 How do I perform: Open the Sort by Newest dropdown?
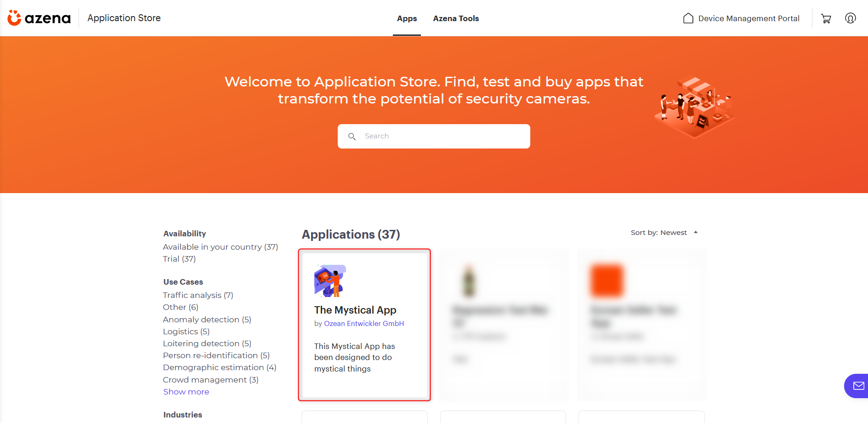(664, 233)
